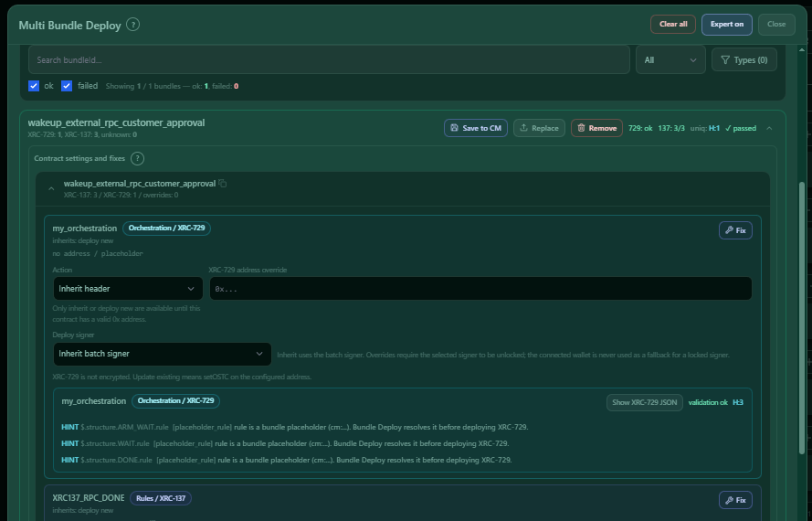Click the Replace button
Viewport: 812px width, 521px height.
click(539, 128)
